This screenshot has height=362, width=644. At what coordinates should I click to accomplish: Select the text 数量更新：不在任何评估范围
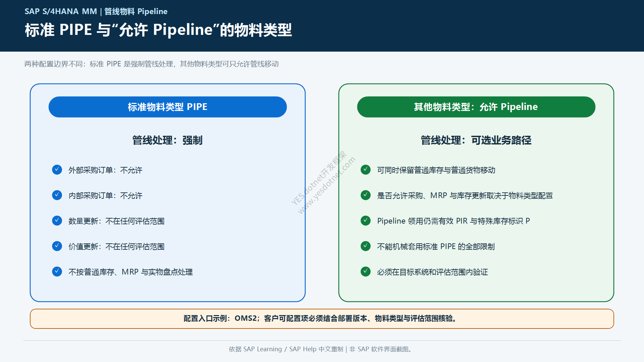point(116,221)
